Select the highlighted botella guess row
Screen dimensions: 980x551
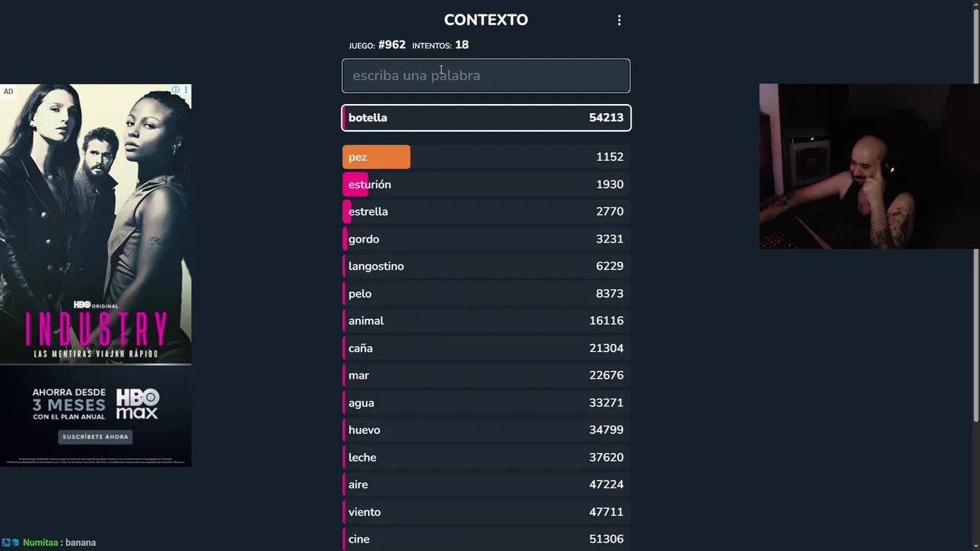point(485,118)
